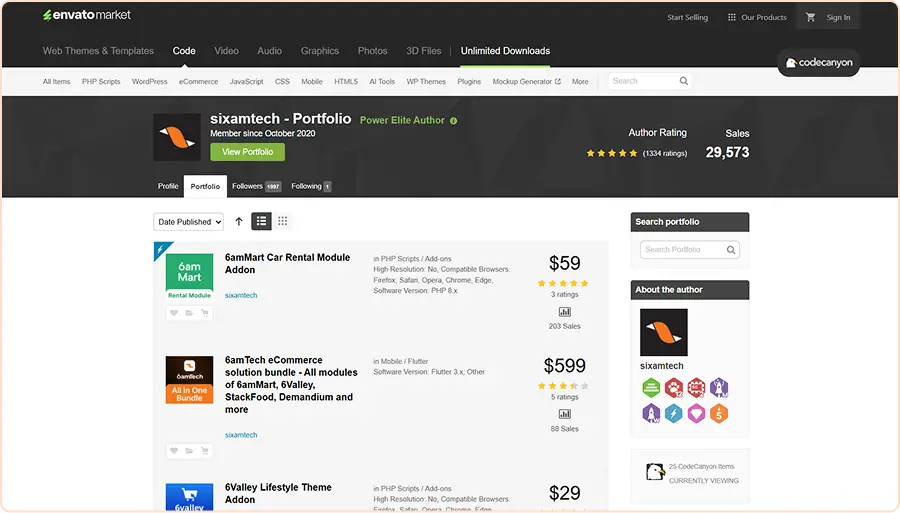900x513 pixels.
Task: Add 6amMart Car Rental Module to cart
Action: tap(204, 313)
